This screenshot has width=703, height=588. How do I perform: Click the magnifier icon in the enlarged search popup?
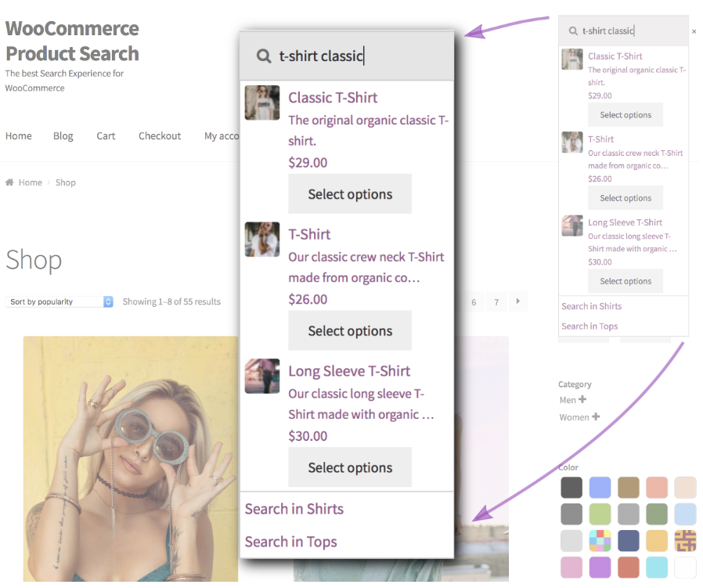pos(264,56)
